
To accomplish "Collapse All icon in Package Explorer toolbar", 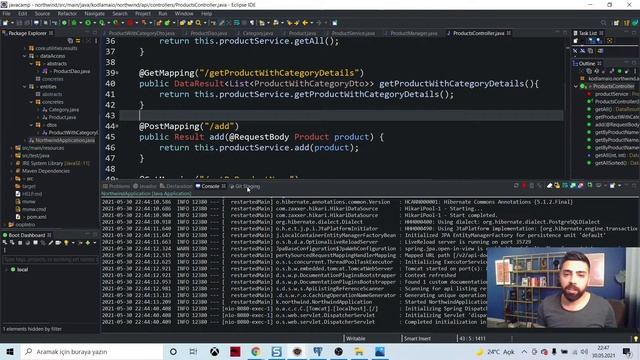I will [x=70, y=41].
